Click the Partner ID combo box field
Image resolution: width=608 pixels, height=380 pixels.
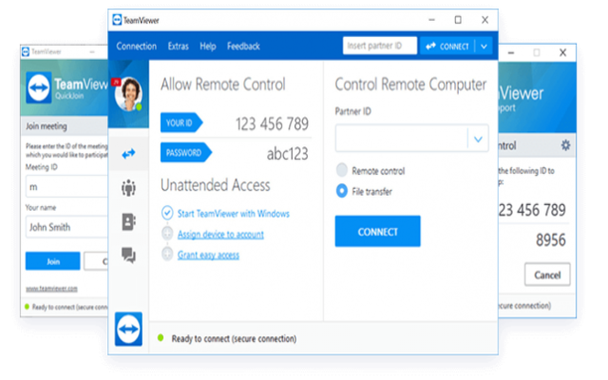point(411,138)
